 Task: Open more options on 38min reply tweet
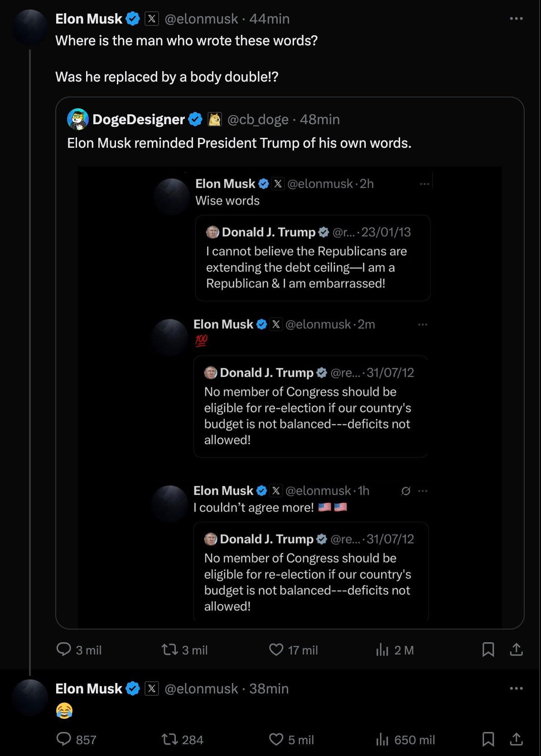(x=516, y=688)
